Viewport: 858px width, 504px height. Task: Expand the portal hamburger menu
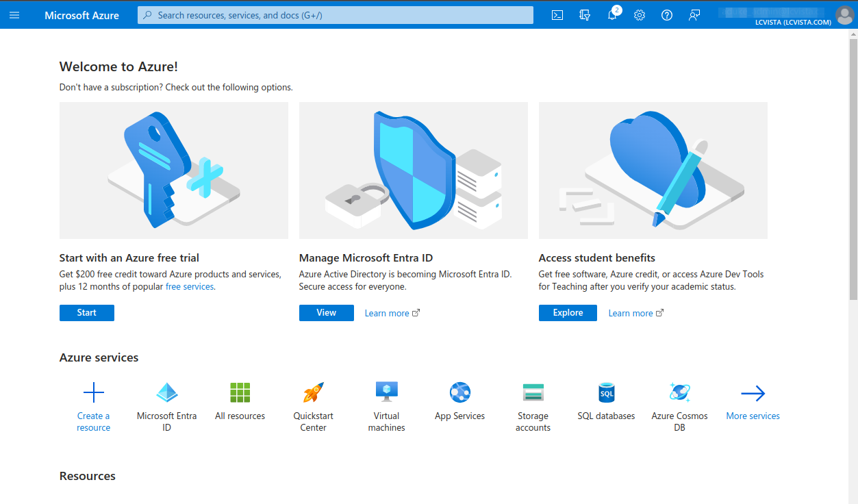click(14, 15)
